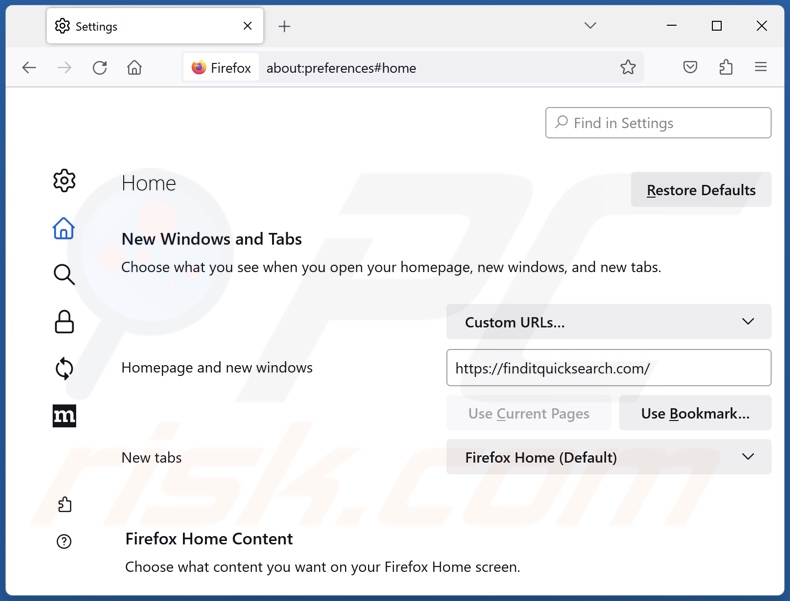Reload the current page
The image size is (790, 601).
coord(99,68)
